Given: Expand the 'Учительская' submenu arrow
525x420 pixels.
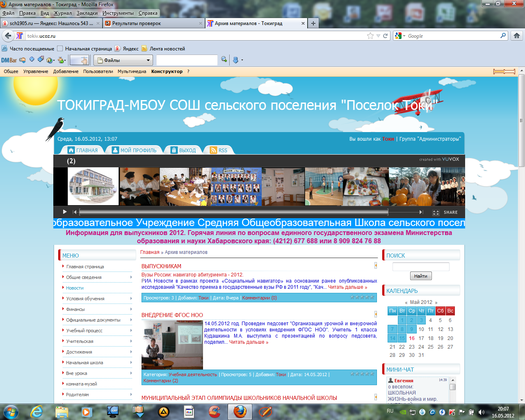Looking at the screenshot, I should pos(131,341).
